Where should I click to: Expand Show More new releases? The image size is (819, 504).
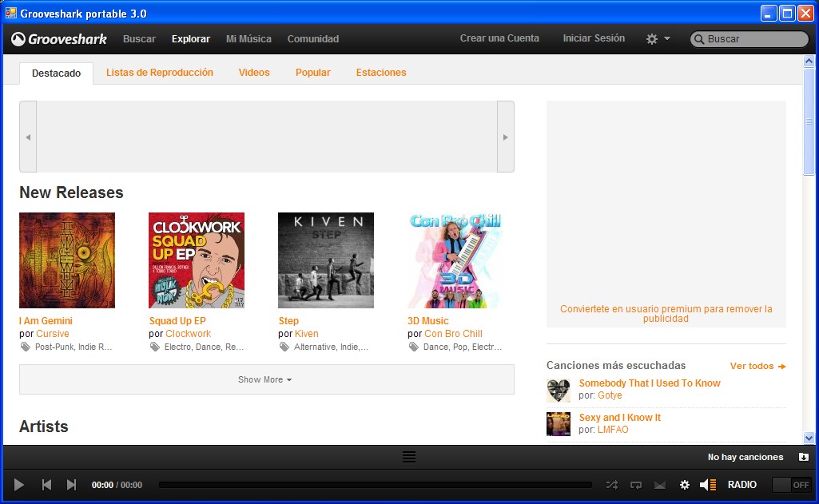pyautogui.click(x=266, y=379)
